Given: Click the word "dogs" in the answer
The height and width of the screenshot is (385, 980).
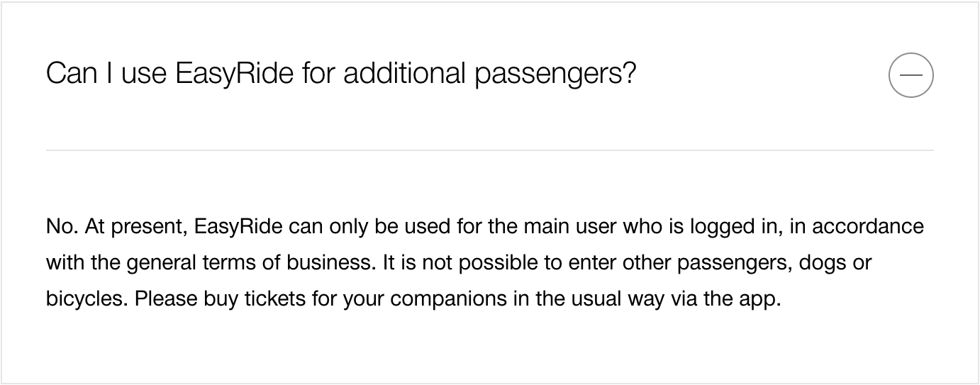Looking at the screenshot, I should tap(826, 263).
